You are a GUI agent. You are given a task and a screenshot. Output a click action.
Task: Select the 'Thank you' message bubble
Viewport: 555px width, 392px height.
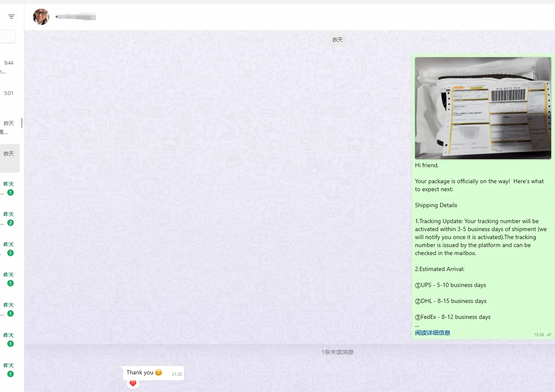(x=153, y=373)
